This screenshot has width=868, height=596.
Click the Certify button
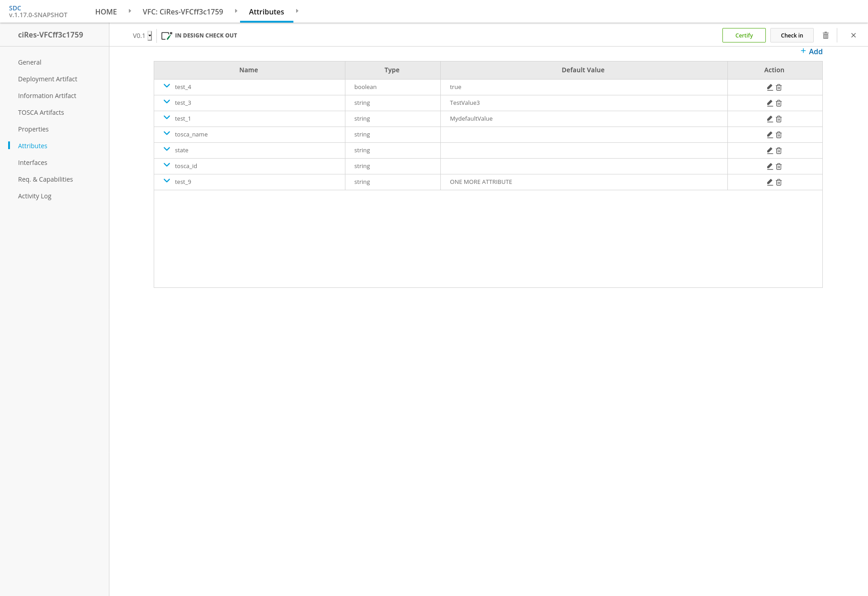click(x=744, y=35)
